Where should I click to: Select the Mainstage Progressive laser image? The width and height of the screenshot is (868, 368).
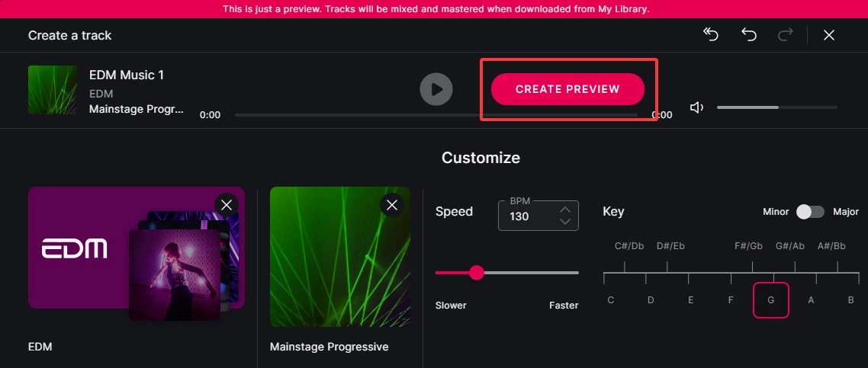pyautogui.click(x=340, y=257)
